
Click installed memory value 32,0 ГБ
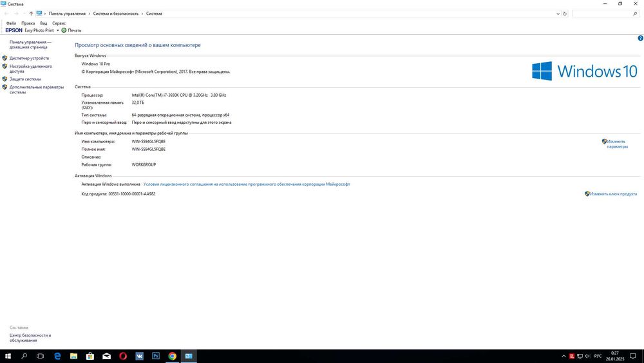click(x=138, y=103)
